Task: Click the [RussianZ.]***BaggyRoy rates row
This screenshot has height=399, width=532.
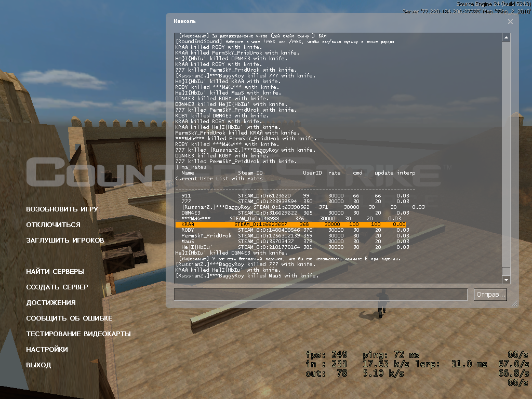Action: click(x=303, y=207)
